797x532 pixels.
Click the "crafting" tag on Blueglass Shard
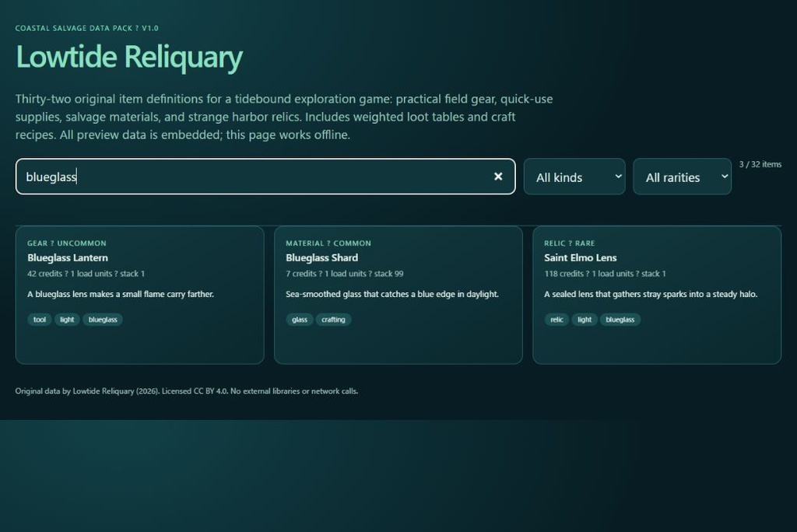333,320
